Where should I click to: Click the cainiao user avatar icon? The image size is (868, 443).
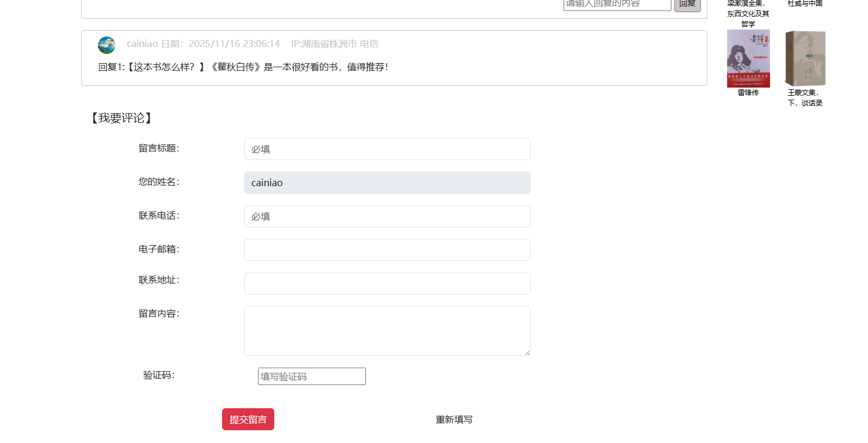(107, 45)
